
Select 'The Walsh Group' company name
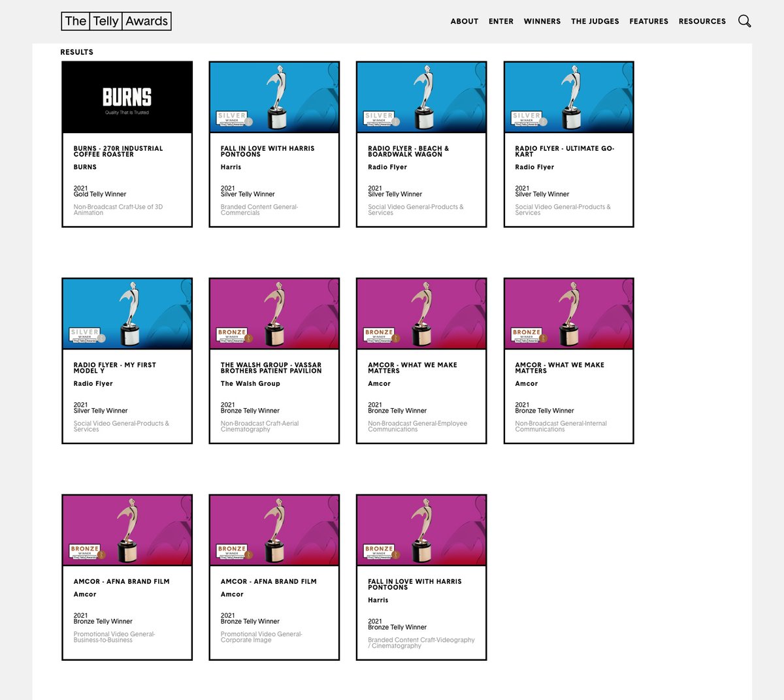250,384
